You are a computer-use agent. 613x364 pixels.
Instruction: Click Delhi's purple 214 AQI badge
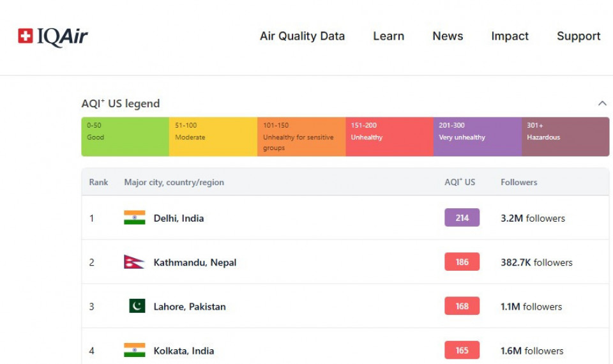point(462,218)
